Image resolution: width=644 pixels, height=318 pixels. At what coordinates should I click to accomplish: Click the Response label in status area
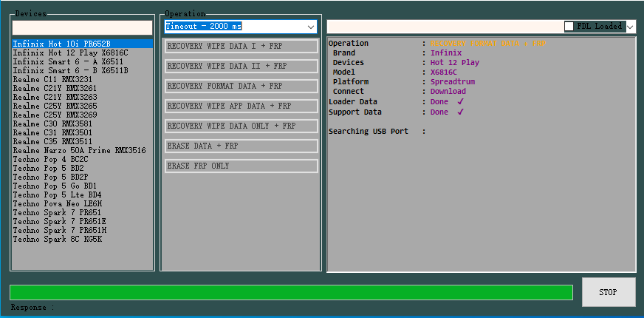point(32,308)
